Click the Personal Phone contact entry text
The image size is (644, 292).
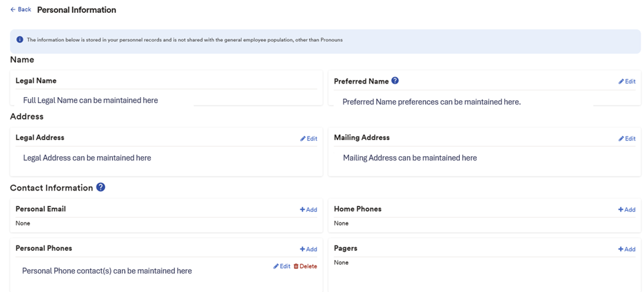coord(107,271)
